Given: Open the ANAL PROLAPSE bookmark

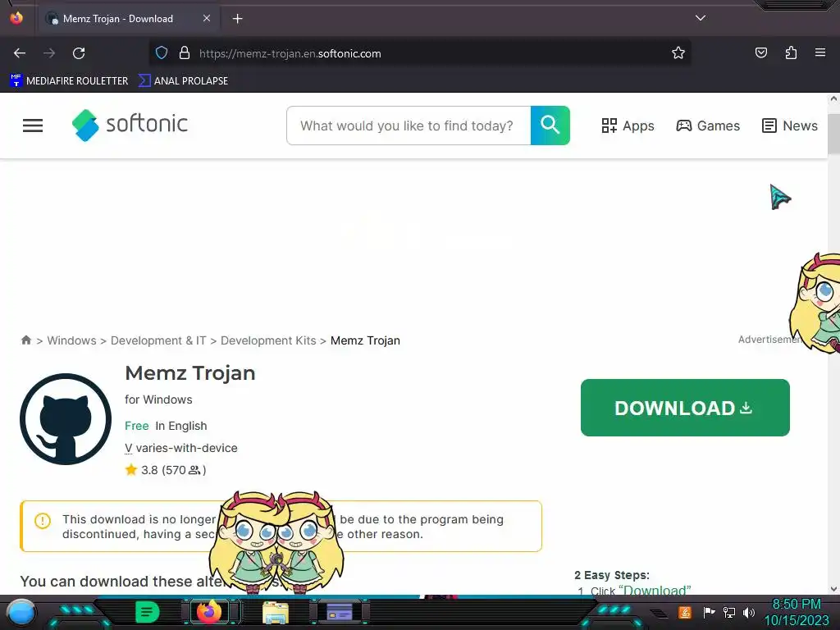Looking at the screenshot, I should point(183,81).
